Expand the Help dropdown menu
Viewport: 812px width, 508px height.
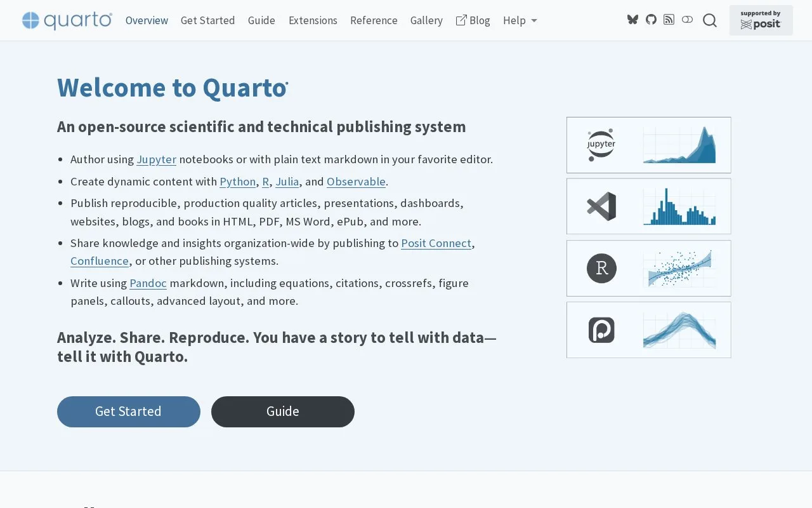tap(520, 20)
